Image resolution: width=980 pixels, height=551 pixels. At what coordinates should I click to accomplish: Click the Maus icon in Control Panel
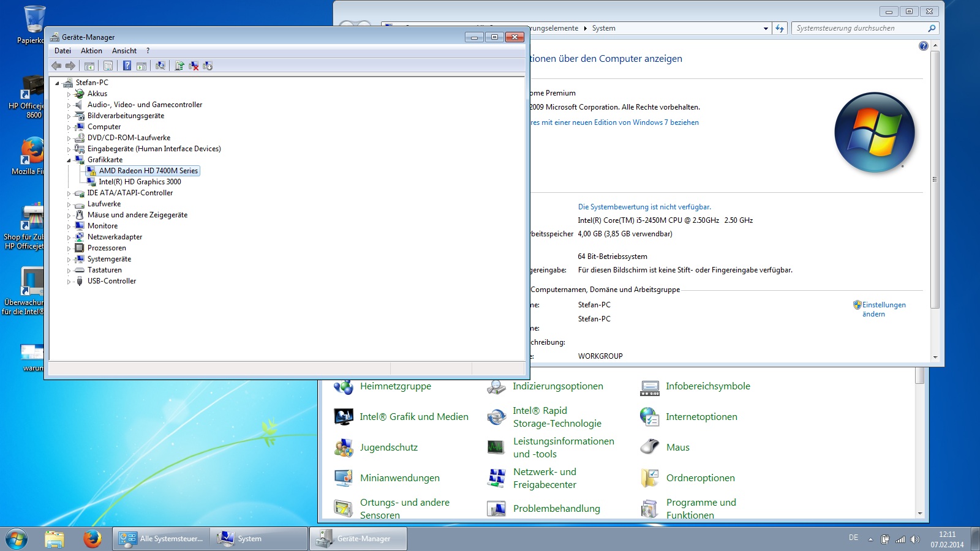click(650, 448)
